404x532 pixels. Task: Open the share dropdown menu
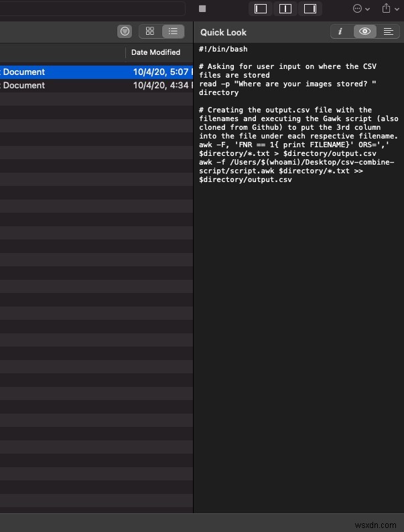pos(390,9)
